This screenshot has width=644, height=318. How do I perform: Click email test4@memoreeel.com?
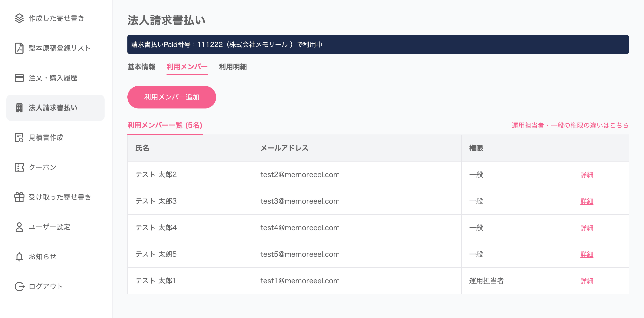point(300,228)
